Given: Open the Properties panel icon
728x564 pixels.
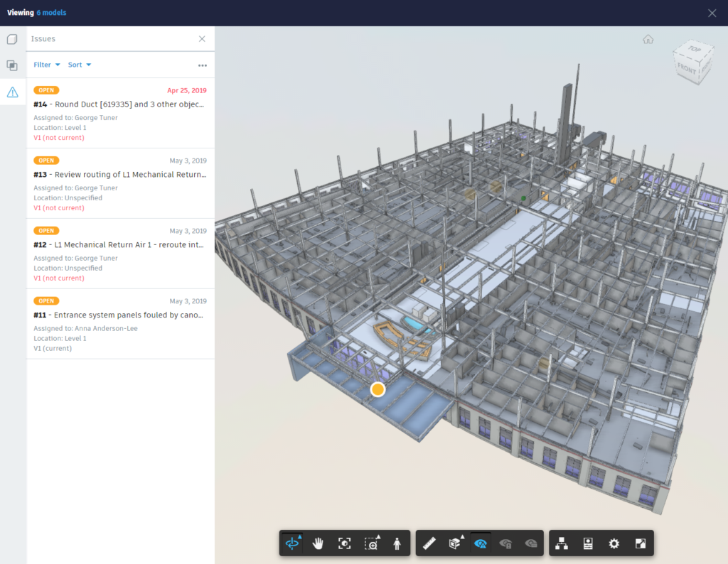Looking at the screenshot, I should (x=588, y=543).
